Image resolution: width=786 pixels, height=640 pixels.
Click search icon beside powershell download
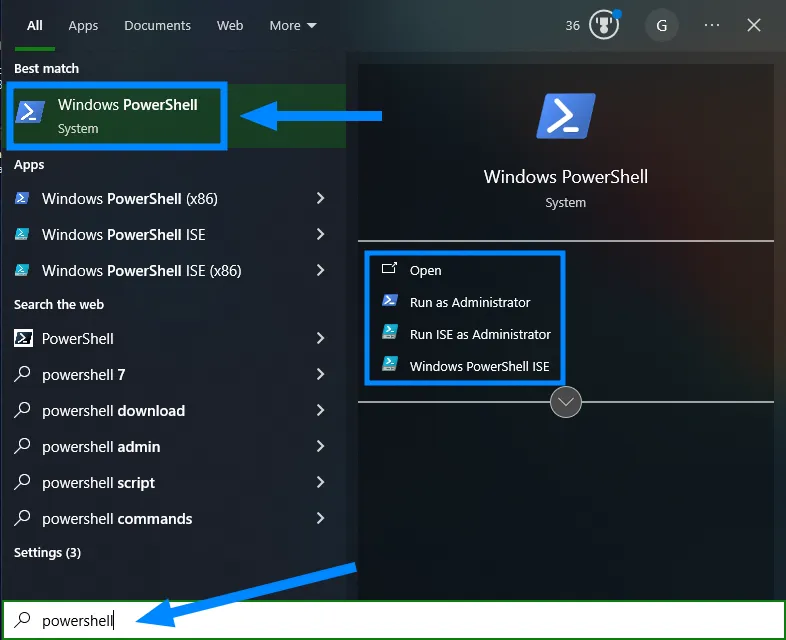coord(22,410)
